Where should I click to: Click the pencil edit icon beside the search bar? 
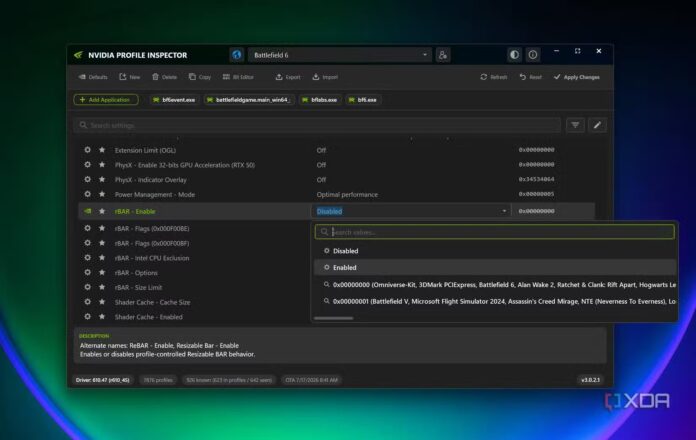click(597, 125)
